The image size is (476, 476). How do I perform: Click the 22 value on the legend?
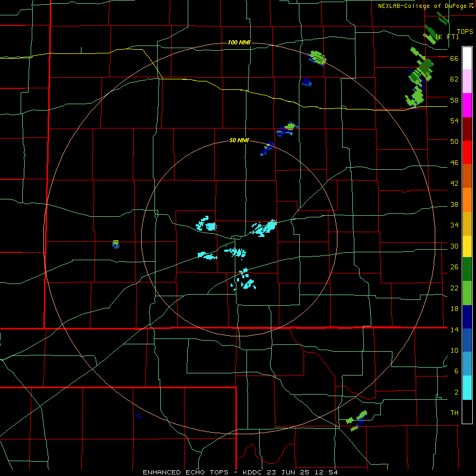(454, 288)
